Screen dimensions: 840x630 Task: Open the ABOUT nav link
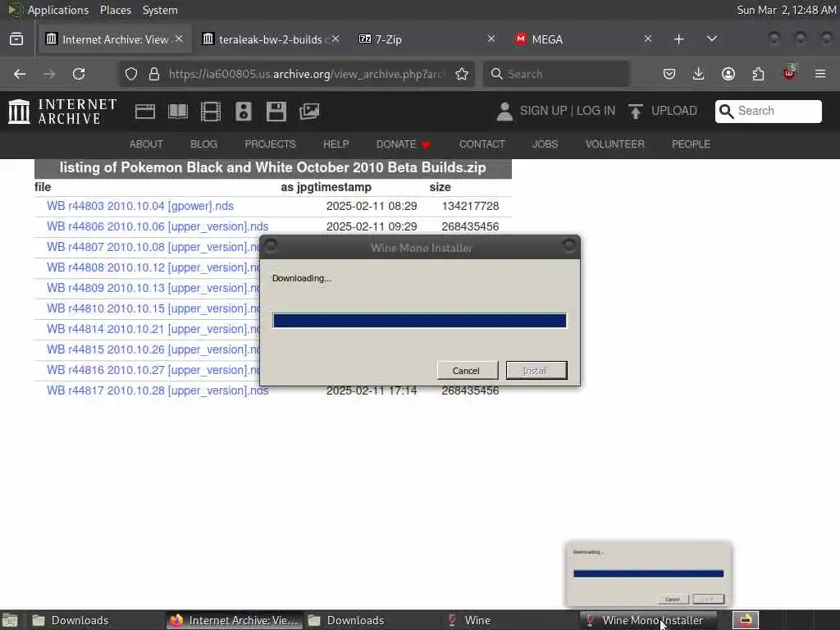(x=146, y=144)
